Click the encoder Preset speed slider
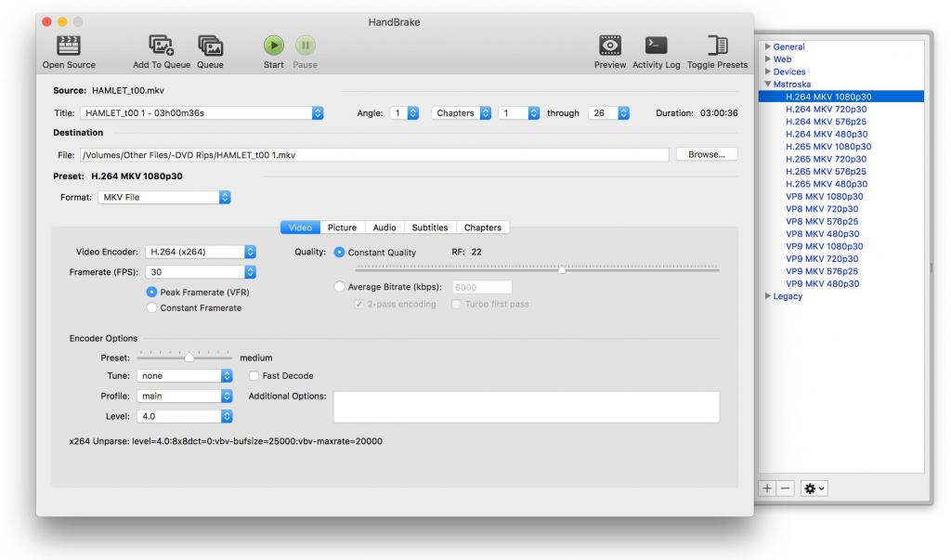The image size is (951, 560). (x=185, y=357)
